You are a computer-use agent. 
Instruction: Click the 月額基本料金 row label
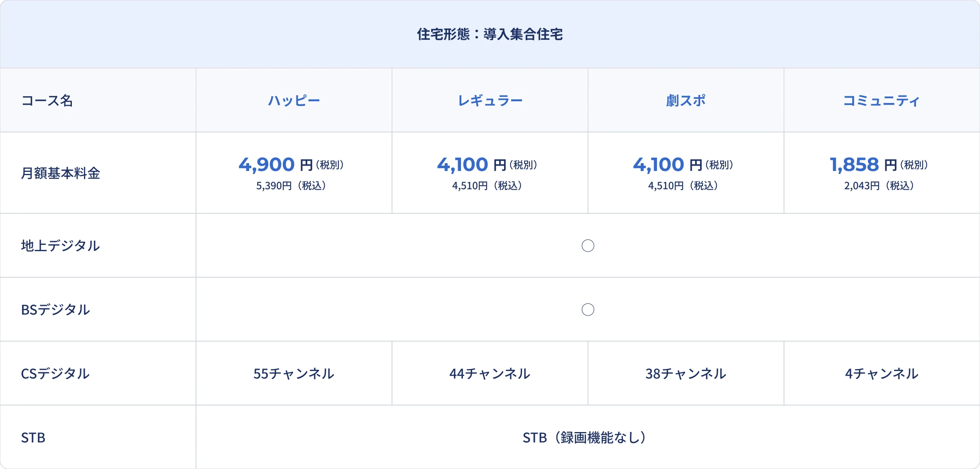61,173
